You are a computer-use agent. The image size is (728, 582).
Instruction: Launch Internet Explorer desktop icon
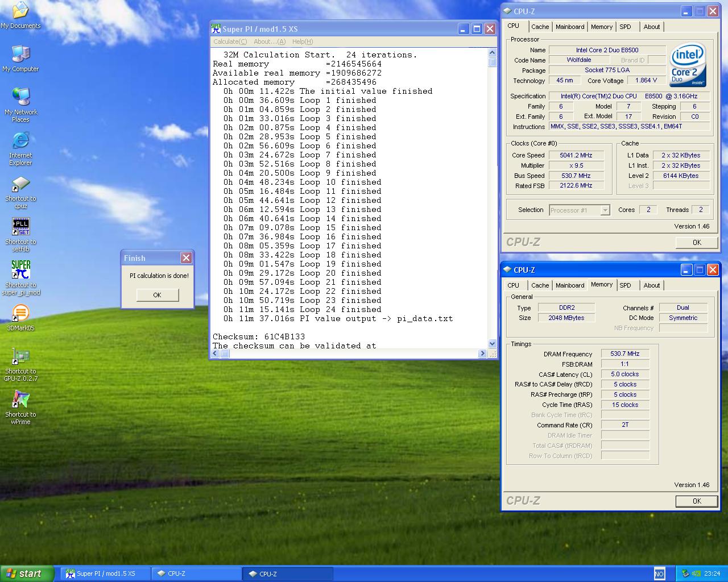click(20, 148)
